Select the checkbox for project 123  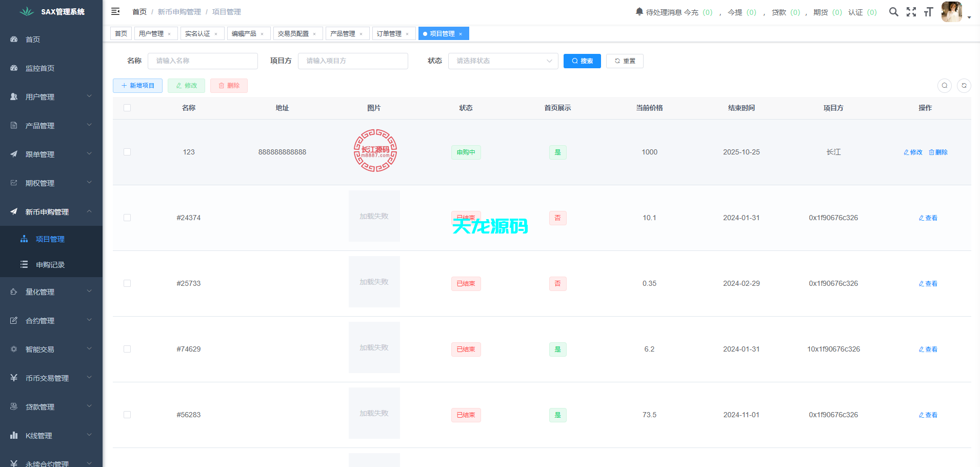127,152
